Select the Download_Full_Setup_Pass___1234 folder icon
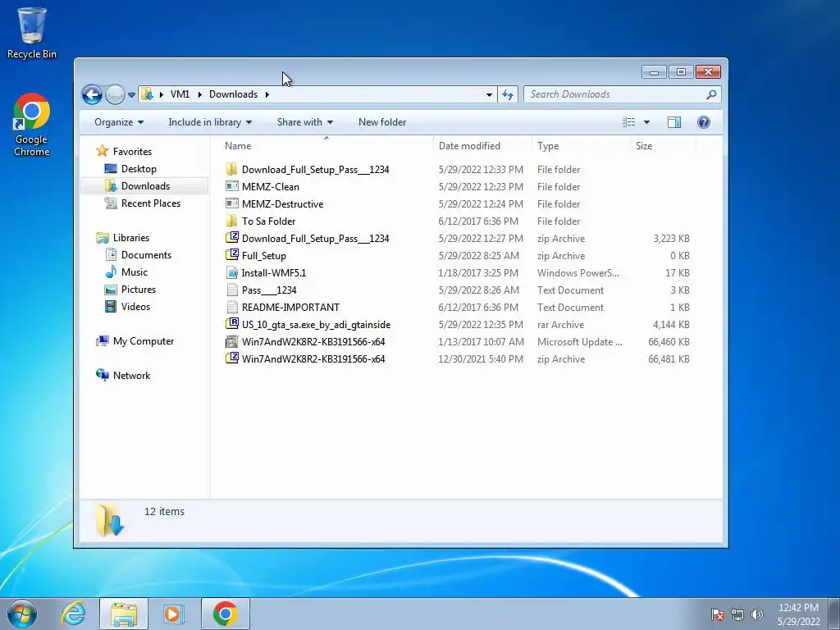 pyautogui.click(x=231, y=169)
